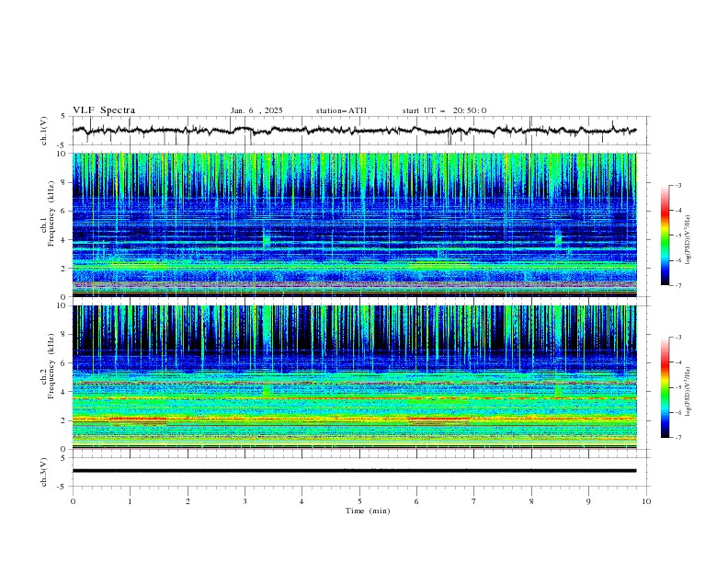Select the "start UT = 20:50:0" text
This screenshot has height=563, width=728.
click(444, 110)
